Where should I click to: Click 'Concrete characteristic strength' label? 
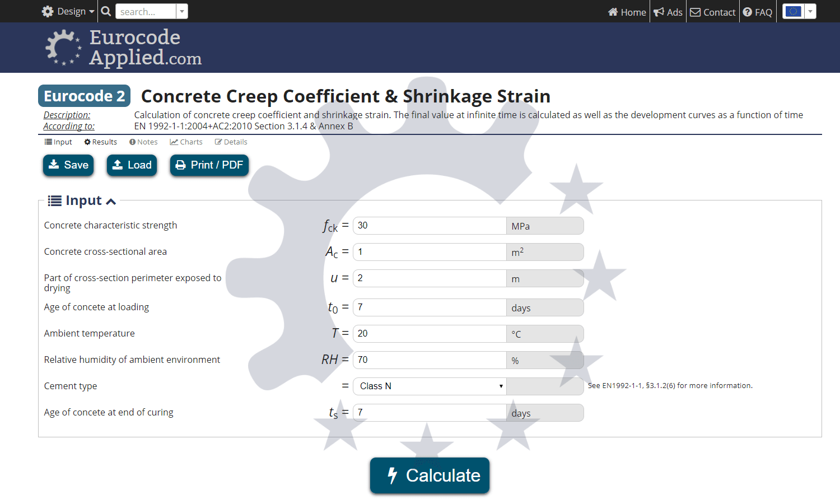[110, 225]
